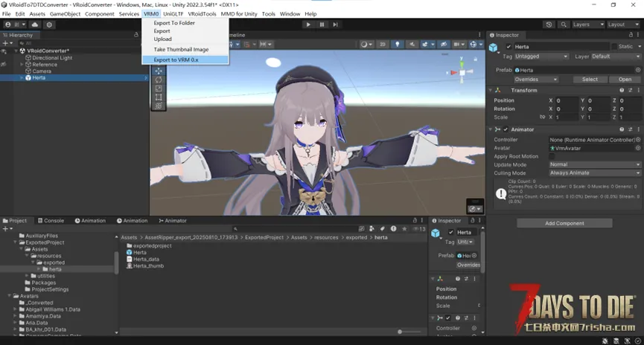Filter Project search by type icon
The height and width of the screenshot is (345, 644).
372,229
